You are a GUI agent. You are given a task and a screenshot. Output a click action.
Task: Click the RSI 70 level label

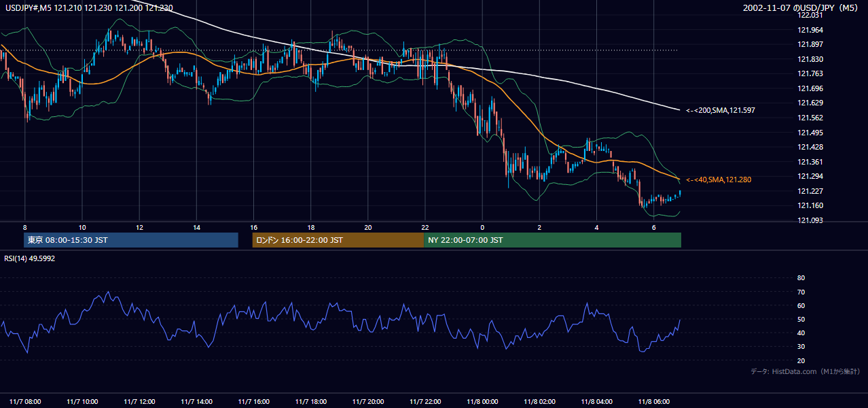tap(801, 292)
